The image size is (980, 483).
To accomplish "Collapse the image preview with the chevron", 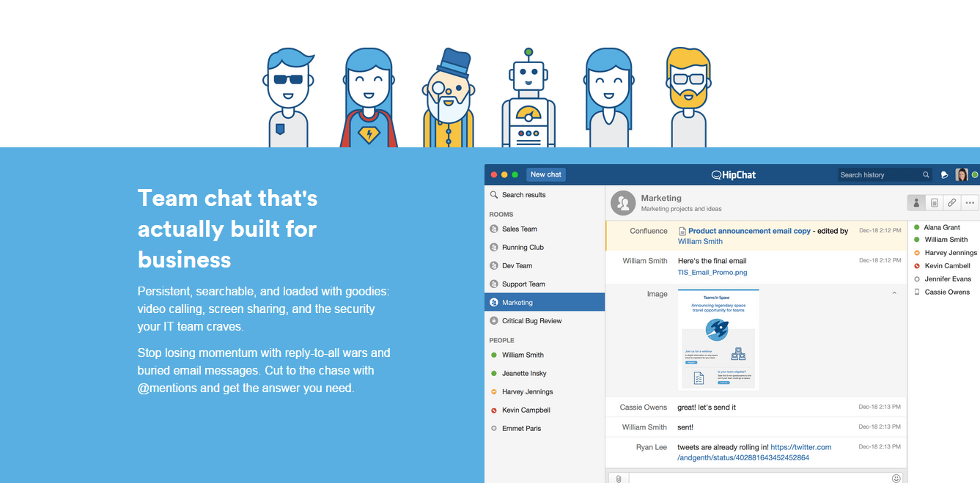I will (x=894, y=294).
